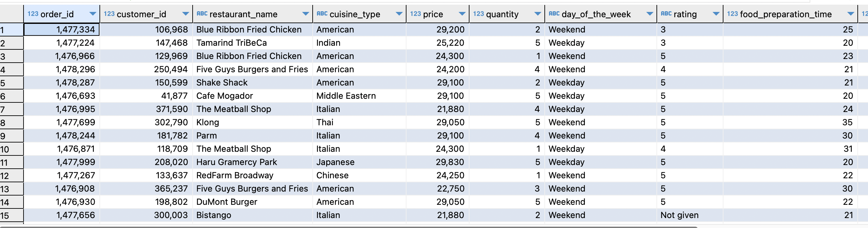Expand the day_of_the_week column dropdown arrow
The height and width of the screenshot is (228, 868).
(x=650, y=14)
